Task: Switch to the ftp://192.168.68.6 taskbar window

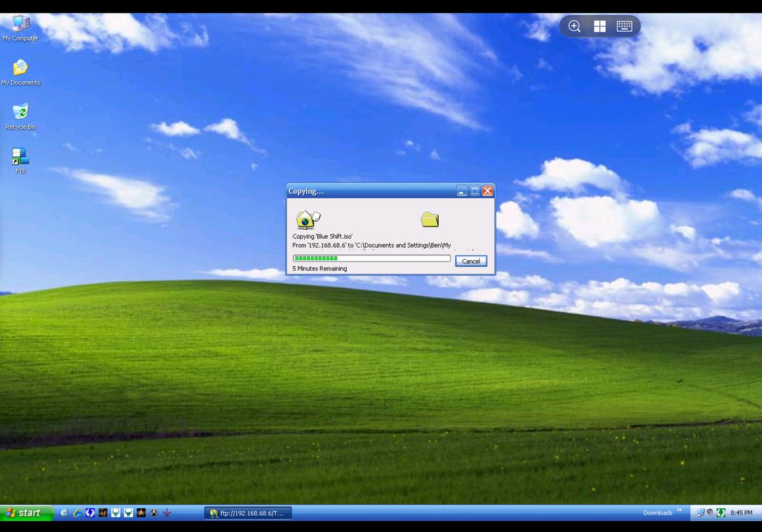Action: pyautogui.click(x=249, y=513)
